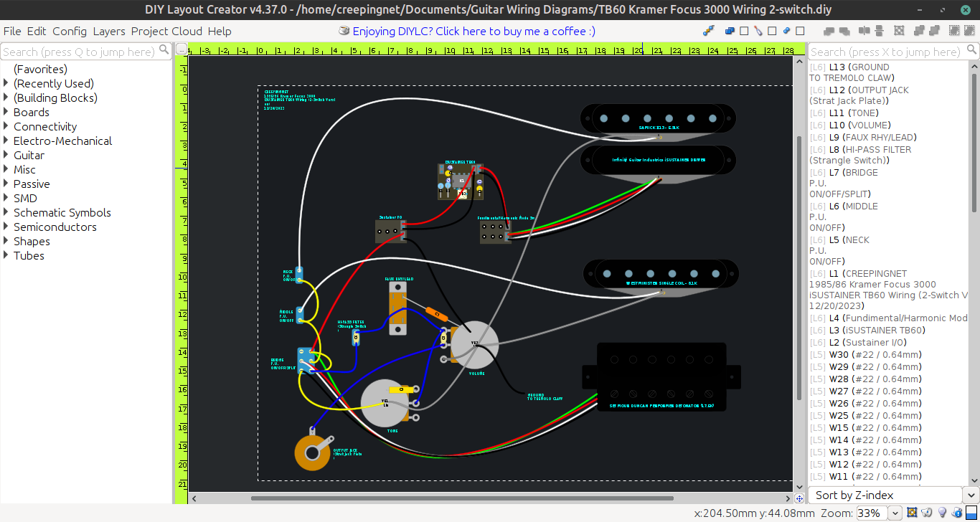Open the Layers menu
The image size is (980, 522).
point(108,32)
